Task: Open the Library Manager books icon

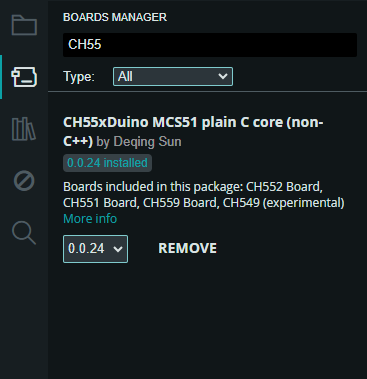Action: tap(24, 129)
